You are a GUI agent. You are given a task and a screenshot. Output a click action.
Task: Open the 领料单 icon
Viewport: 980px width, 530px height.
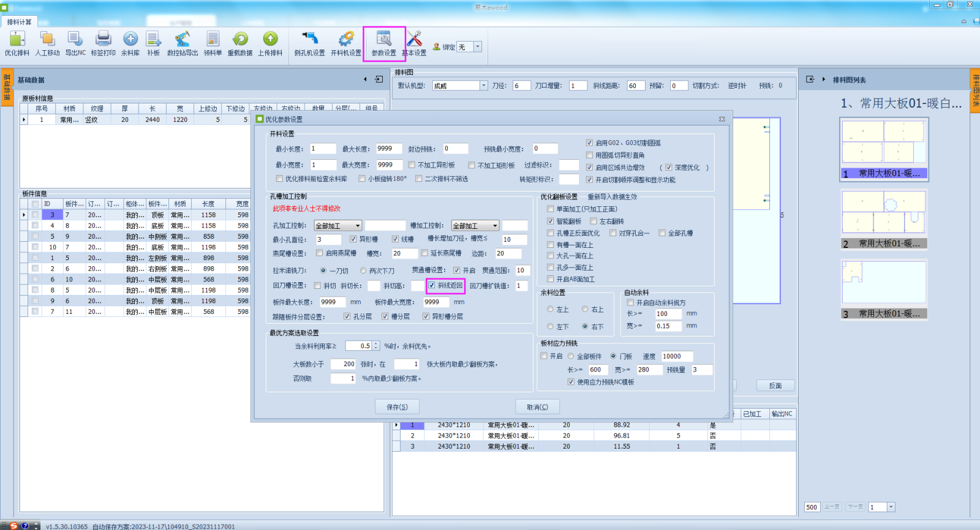213,39
